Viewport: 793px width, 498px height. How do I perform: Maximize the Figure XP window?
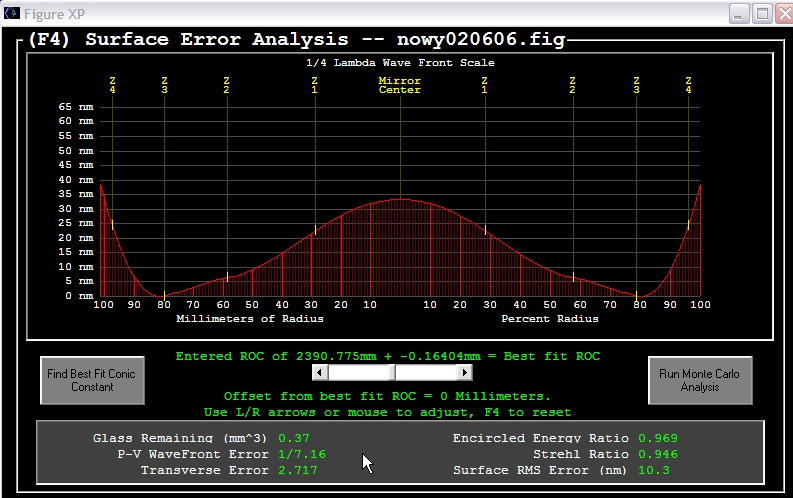pos(762,14)
